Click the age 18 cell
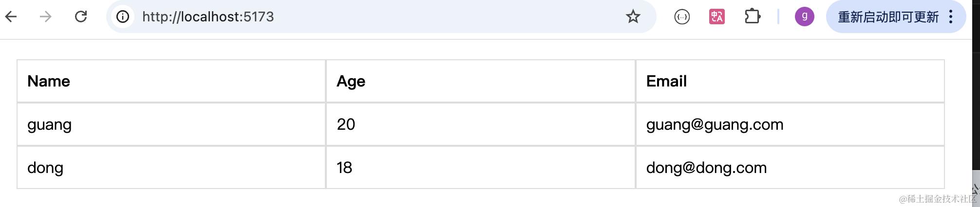The image size is (980, 207). pyautogui.click(x=344, y=168)
